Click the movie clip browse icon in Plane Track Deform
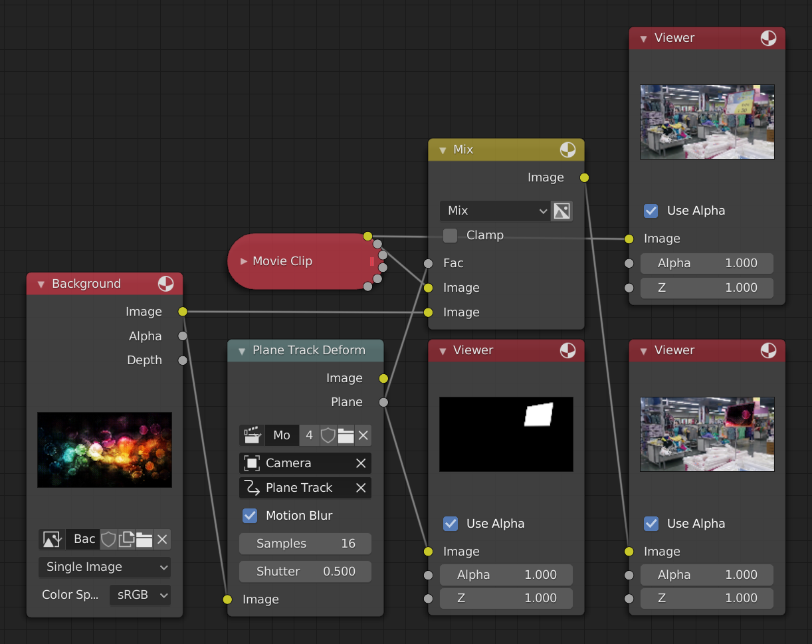The width and height of the screenshot is (812, 644). (x=252, y=435)
